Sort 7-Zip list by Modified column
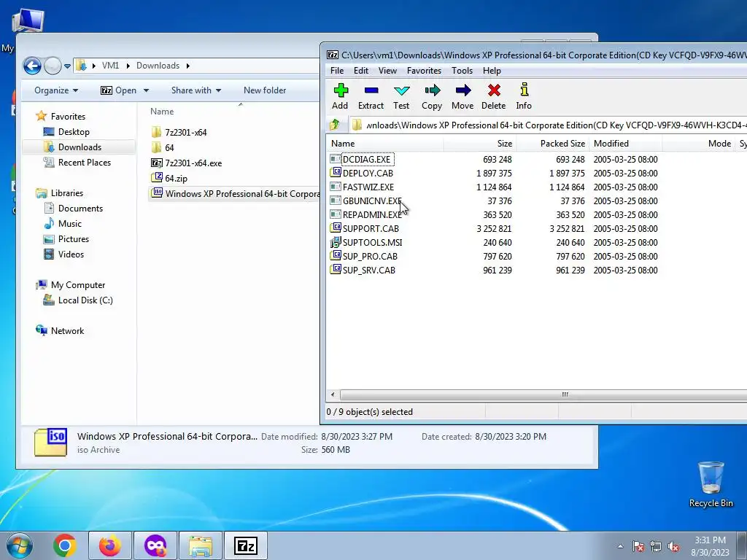This screenshot has height=560, width=747. [x=625, y=144]
